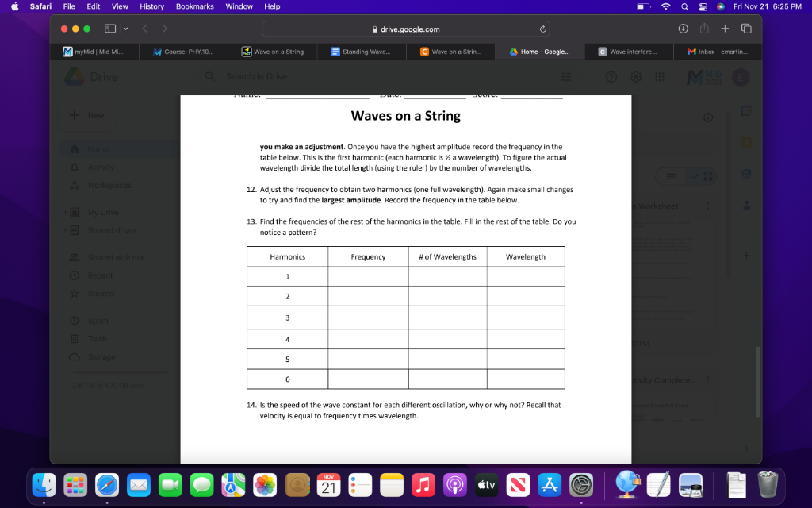Toggle the Safari sidebar button
Screen dimensions: 812x508
109,29
